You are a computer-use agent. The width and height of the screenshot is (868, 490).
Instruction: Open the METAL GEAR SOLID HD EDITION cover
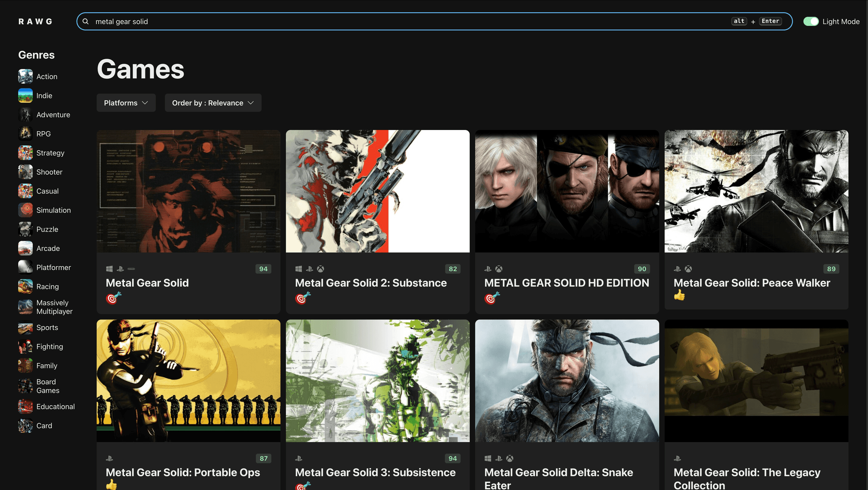(x=567, y=191)
